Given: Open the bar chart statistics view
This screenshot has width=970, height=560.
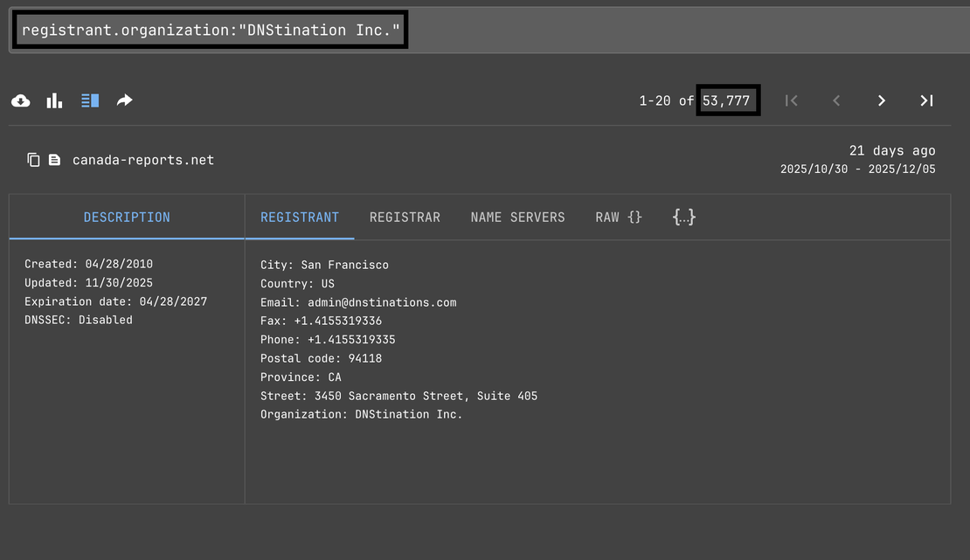Looking at the screenshot, I should coord(54,100).
